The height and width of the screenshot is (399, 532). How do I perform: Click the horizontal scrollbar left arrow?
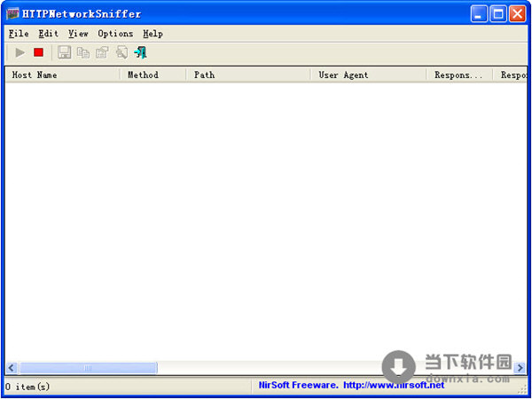[12, 367]
